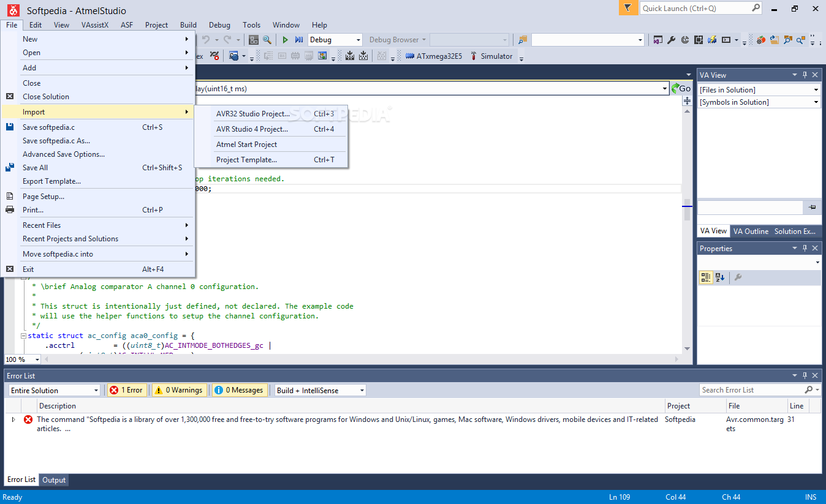Image resolution: width=826 pixels, height=504 pixels.
Task: Click the square chip icon in top toolbar
Action: coord(698,40)
